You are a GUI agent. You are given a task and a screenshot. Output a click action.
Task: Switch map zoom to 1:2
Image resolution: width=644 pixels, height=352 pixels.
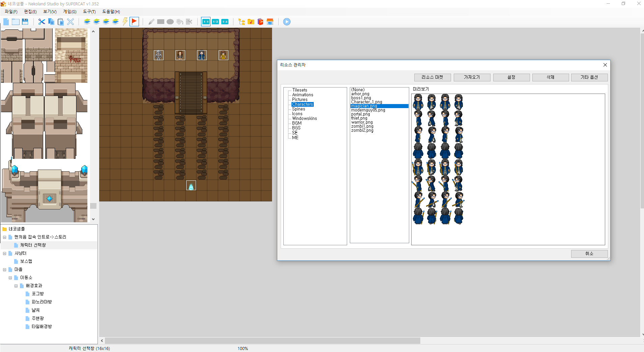tap(215, 22)
